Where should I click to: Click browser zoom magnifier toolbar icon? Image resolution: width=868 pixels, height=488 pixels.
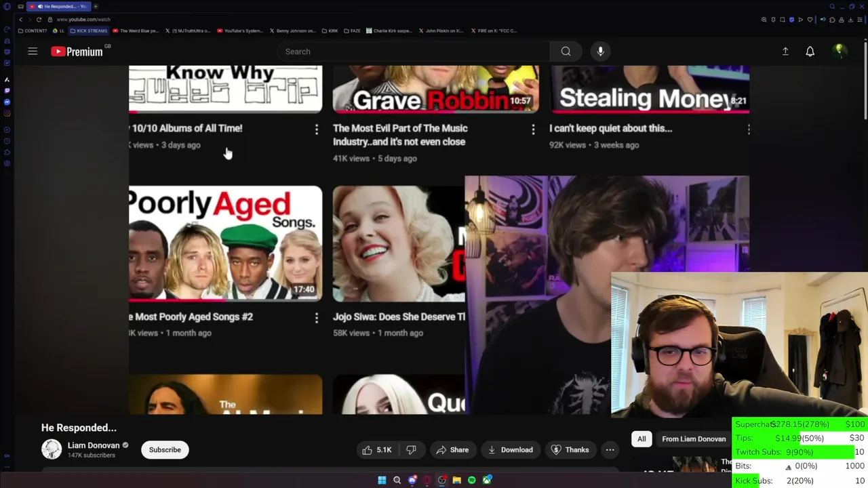pos(764,20)
